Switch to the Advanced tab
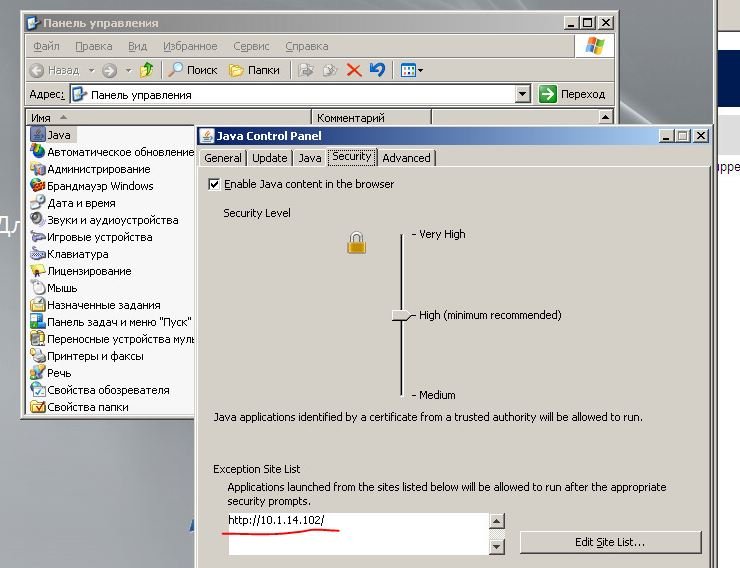The height and width of the screenshot is (568, 740). coord(406,158)
